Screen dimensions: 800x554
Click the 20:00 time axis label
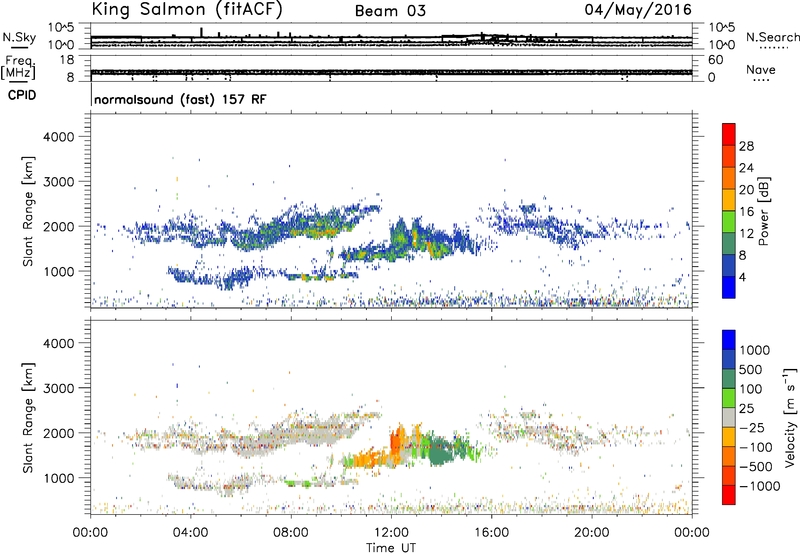coord(592,533)
